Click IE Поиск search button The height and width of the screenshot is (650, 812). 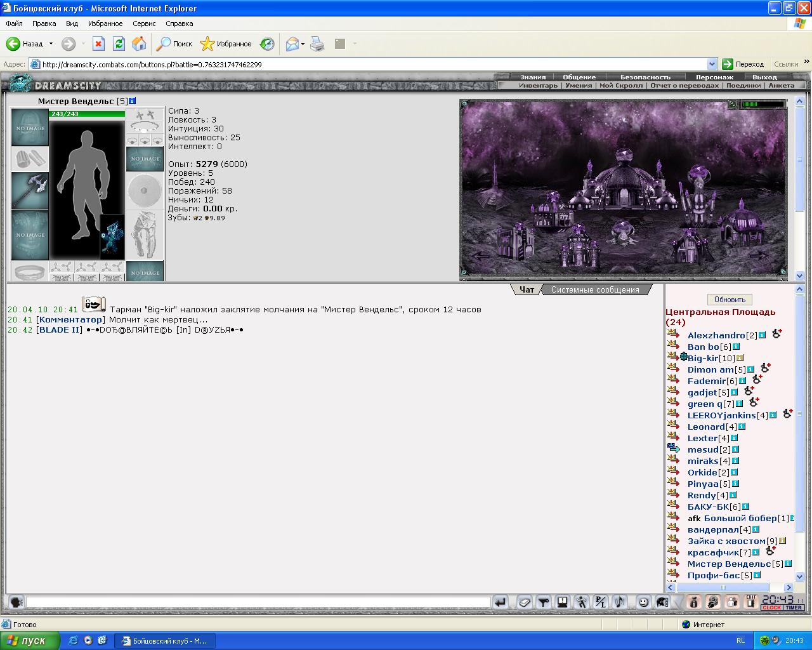pyautogui.click(x=174, y=44)
